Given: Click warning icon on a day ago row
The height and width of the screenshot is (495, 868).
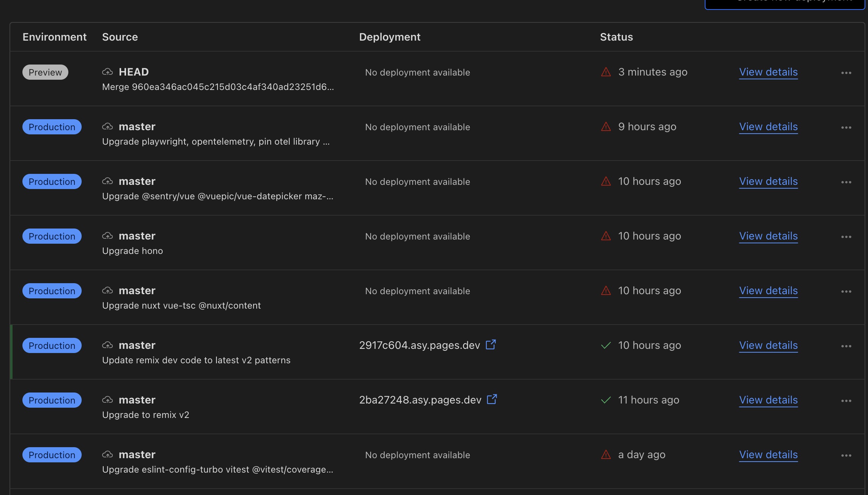Looking at the screenshot, I should click(x=606, y=454).
